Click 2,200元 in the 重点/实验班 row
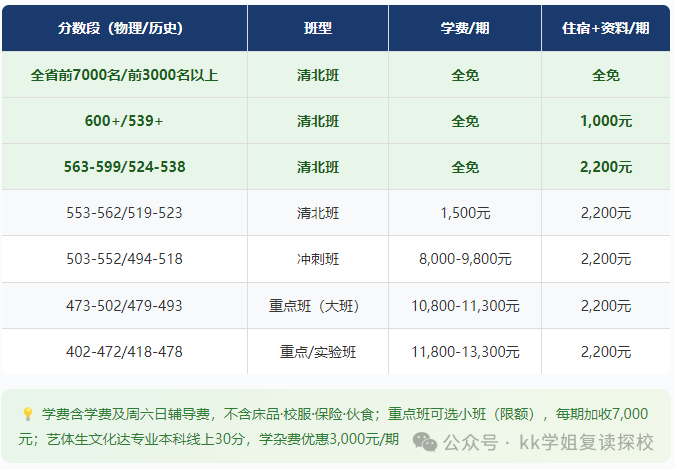Screen dimensions: 675x469 click(606, 352)
